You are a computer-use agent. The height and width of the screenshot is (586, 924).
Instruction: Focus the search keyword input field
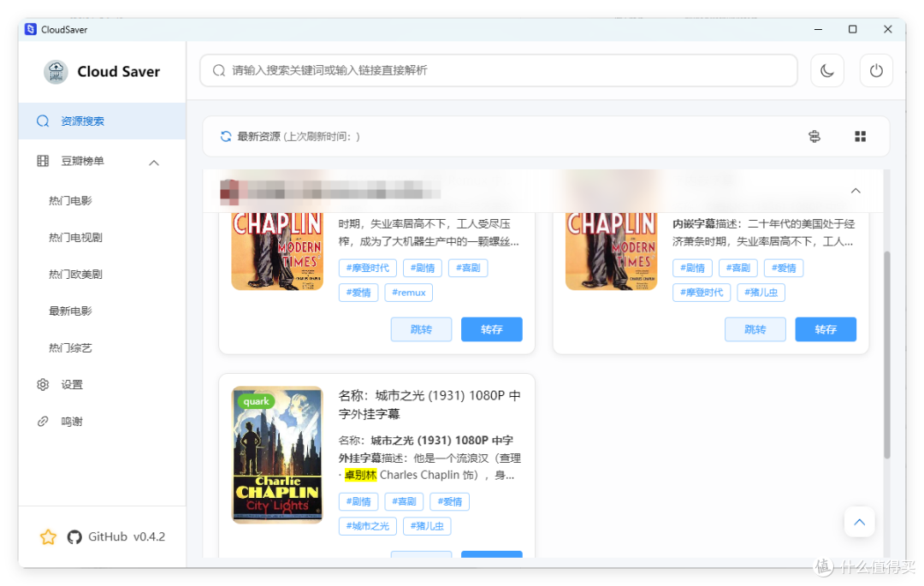click(x=499, y=71)
